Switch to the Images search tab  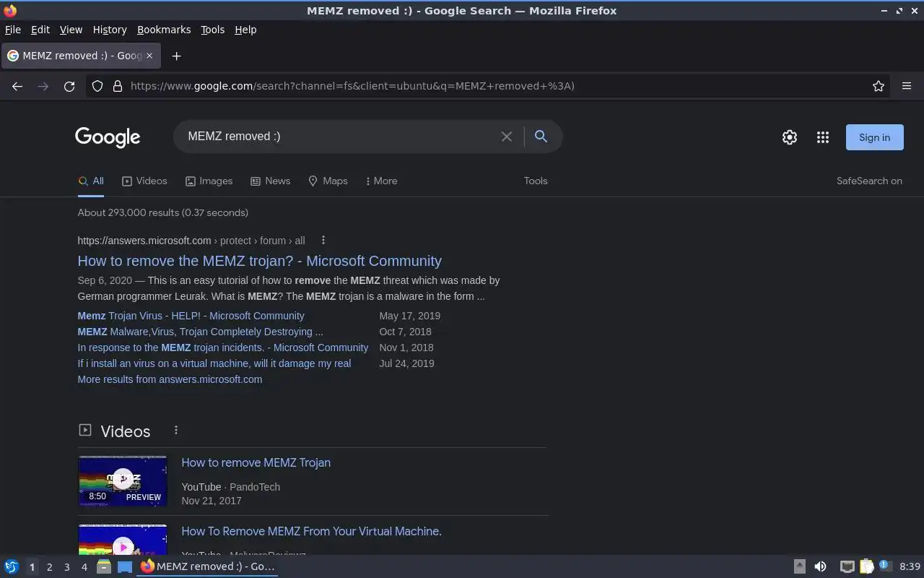[x=209, y=181]
